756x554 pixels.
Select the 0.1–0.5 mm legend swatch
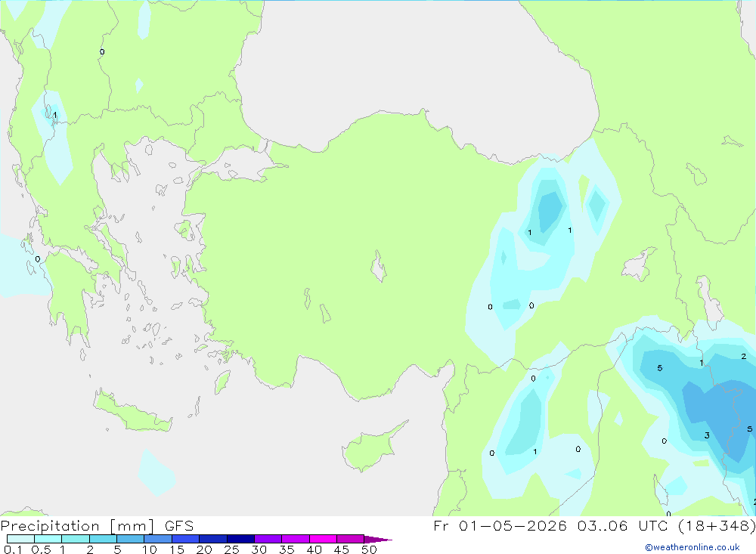tap(20, 539)
